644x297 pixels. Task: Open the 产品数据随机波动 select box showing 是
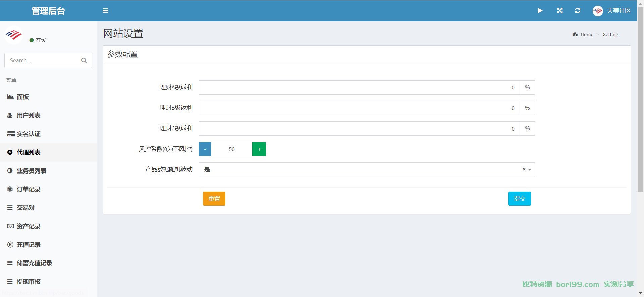tap(367, 169)
